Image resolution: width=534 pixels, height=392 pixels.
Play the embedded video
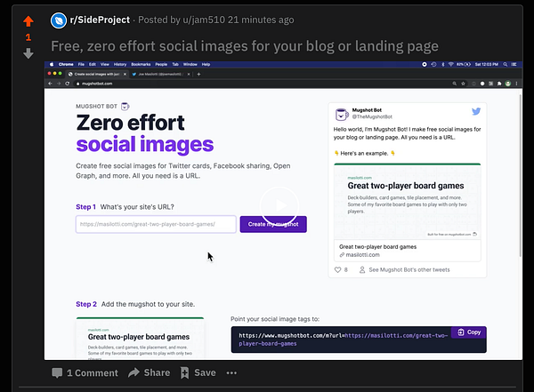click(x=279, y=205)
